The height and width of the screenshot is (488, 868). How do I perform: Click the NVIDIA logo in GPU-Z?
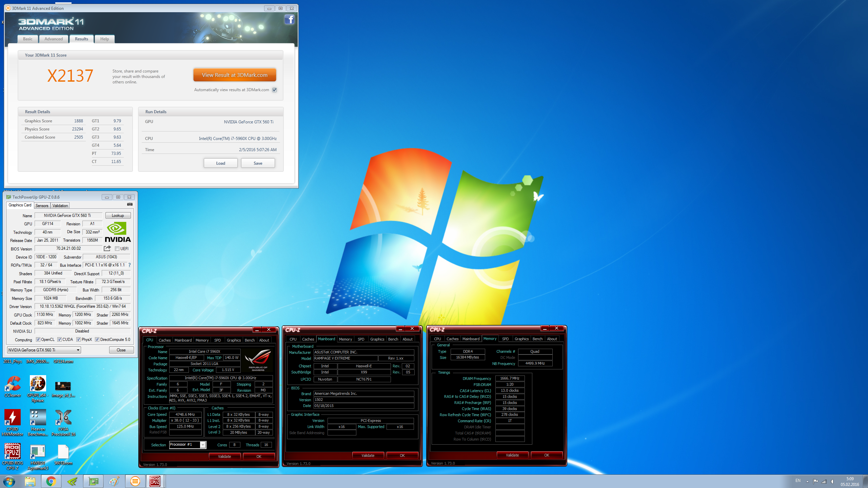[x=118, y=232]
